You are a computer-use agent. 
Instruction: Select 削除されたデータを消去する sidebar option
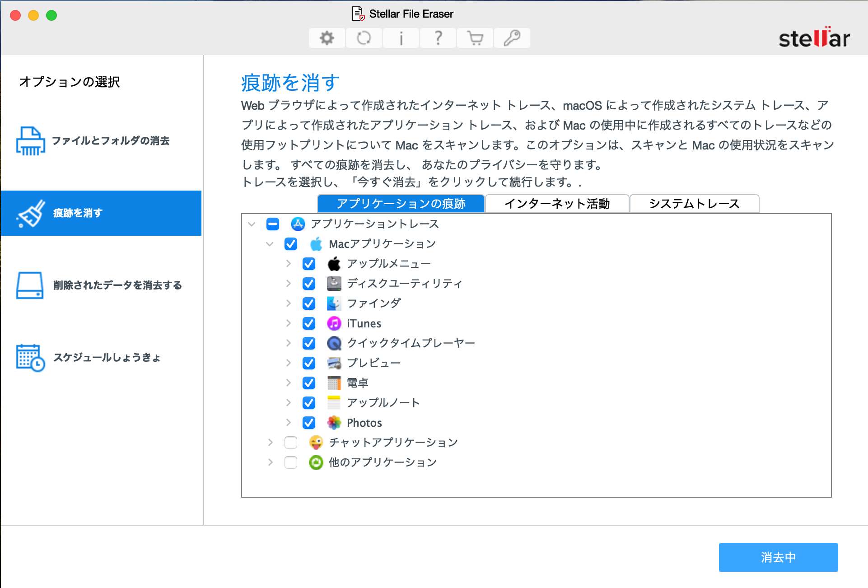pyautogui.click(x=101, y=285)
